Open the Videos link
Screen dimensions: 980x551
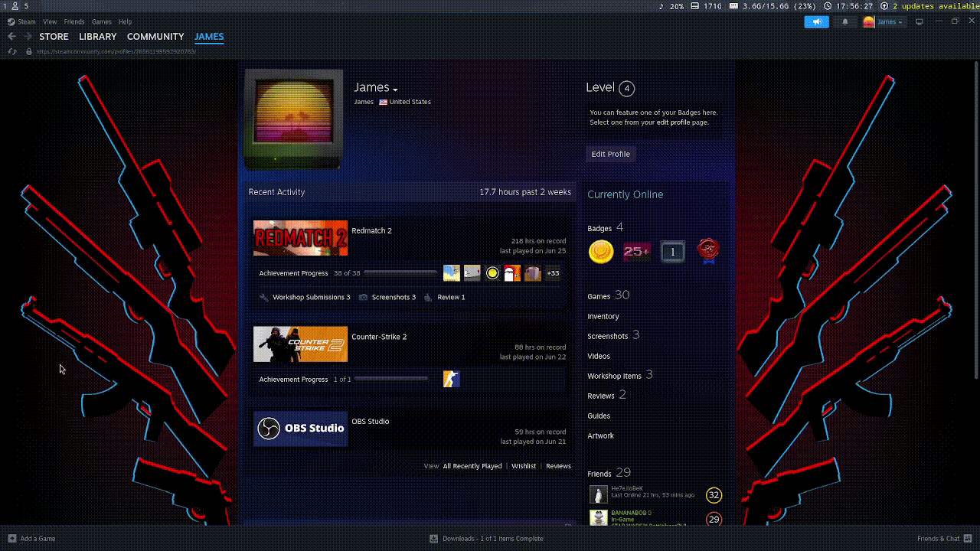599,356
